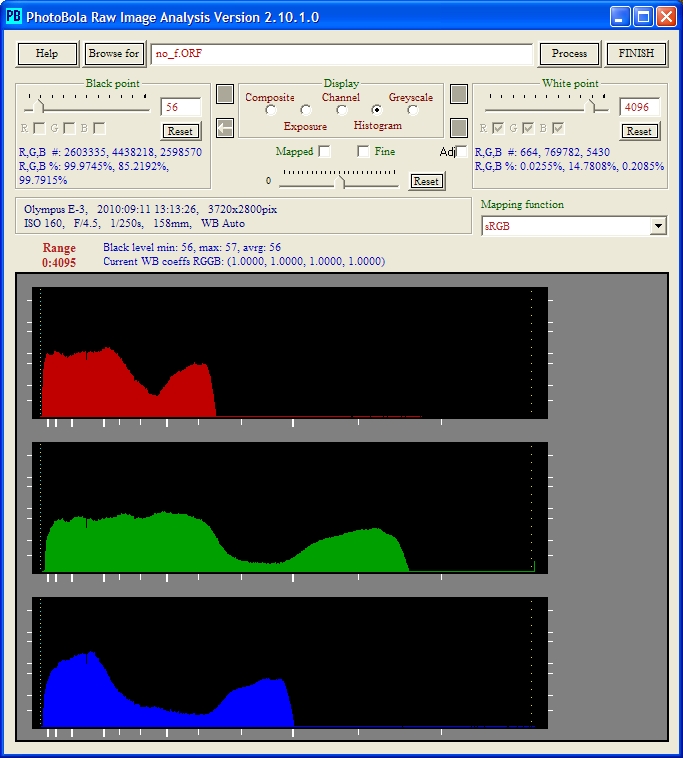Click the Black point slider thumb
This screenshot has width=683, height=758.
(40, 106)
